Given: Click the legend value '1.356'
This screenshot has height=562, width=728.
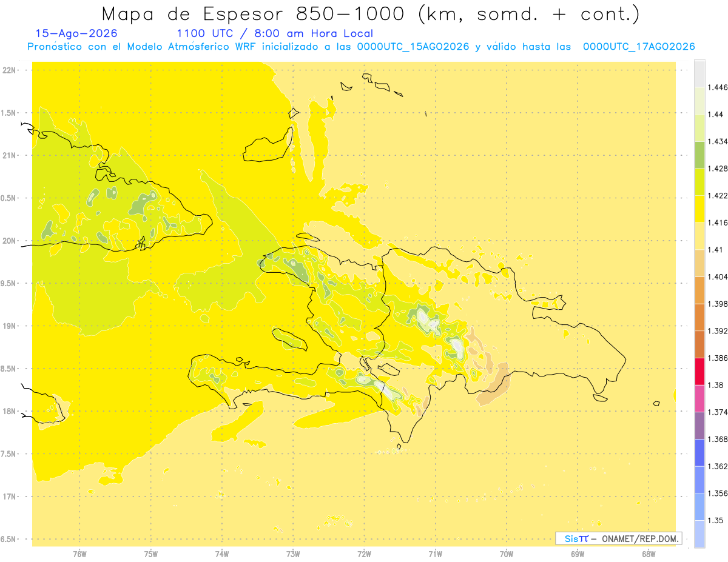Looking at the screenshot, I should tap(718, 493).
